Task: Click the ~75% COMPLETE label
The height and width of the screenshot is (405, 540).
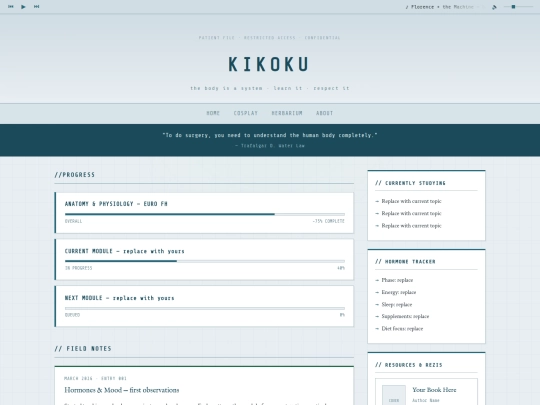Action: (x=329, y=221)
